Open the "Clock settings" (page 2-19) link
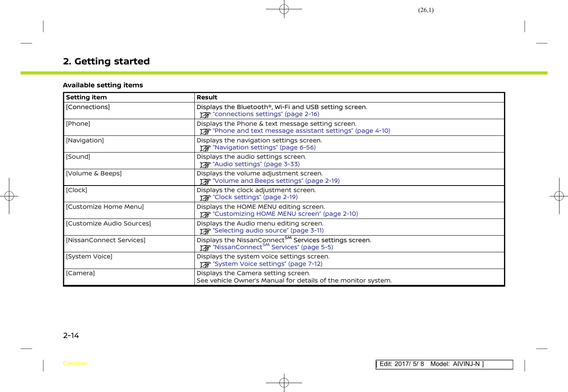Screen dimensions: 568x392 pos(255,197)
